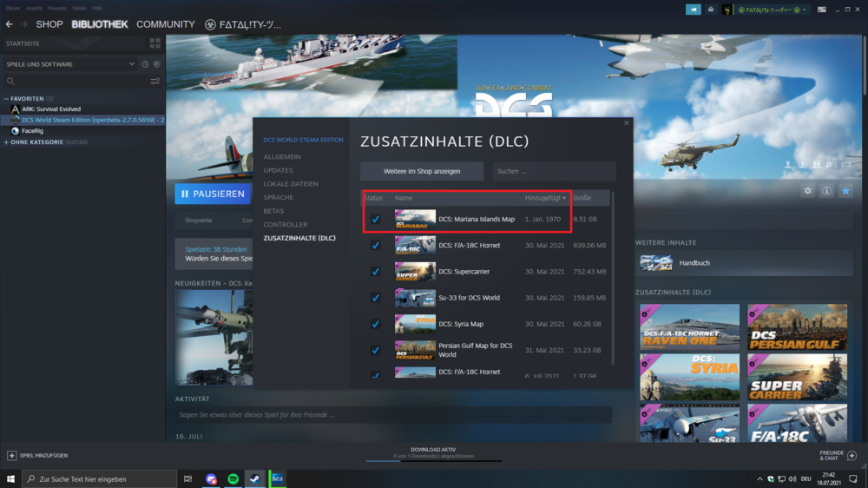Close the DLC properties dialog
Viewport: 868px width, 488px height.
pos(626,123)
